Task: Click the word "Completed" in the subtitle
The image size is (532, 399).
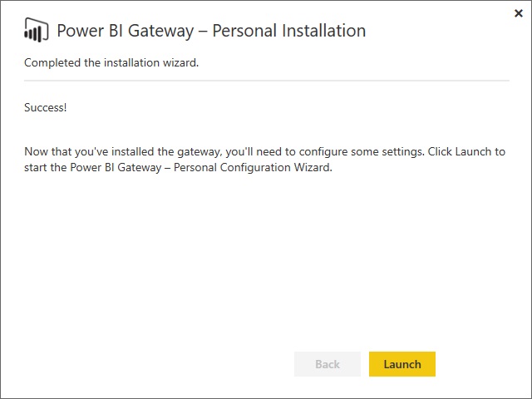Action: (52, 62)
